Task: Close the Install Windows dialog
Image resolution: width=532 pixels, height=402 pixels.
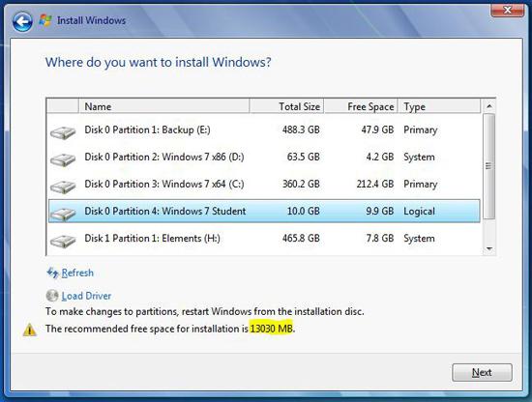Action: pyautogui.click(x=507, y=11)
